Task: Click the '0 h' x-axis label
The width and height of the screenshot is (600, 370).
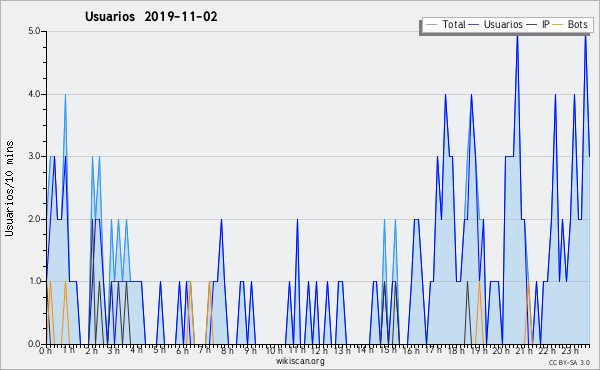Action: [x=45, y=350]
